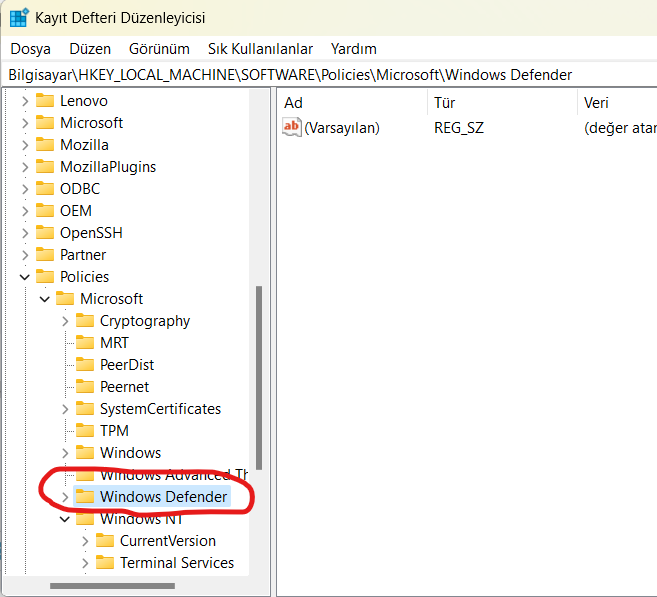The height and width of the screenshot is (597, 657).
Task: Click the OpenSSH folder icon
Action: coord(45,232)
